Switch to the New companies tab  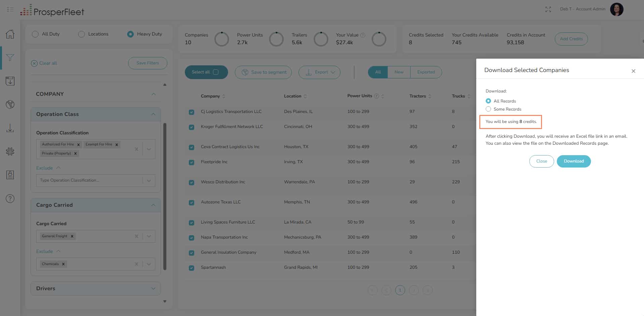pyautogui.click(x=399, y=72)
